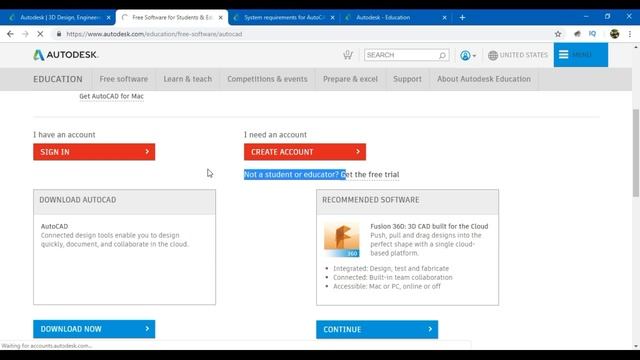Bookmark this page with the star icon

(558, 34)
